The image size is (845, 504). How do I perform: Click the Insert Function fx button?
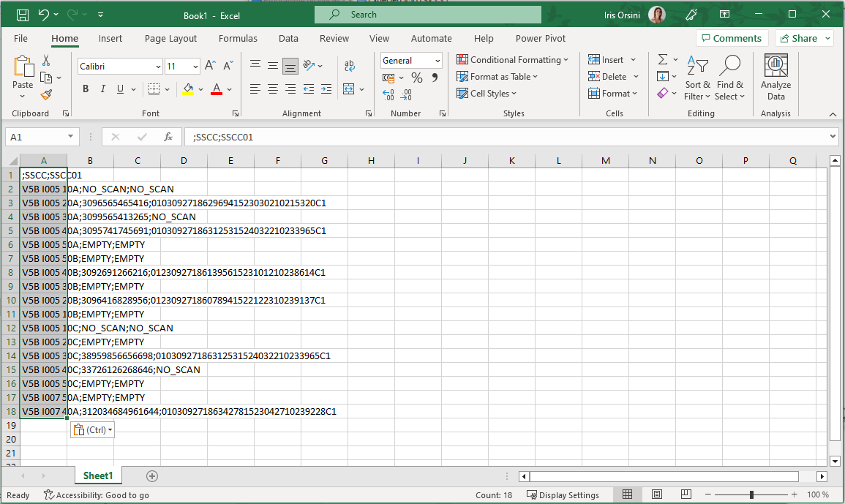(168, 137)
